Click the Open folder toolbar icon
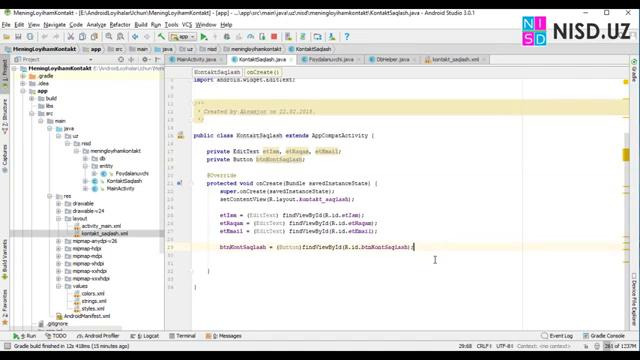The image size is (640, 360). [x=7, y=37]
